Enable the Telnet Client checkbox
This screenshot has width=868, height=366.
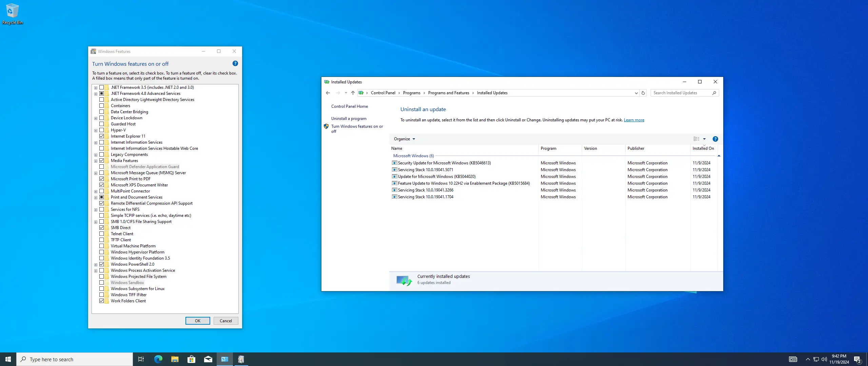coord(101,234)
